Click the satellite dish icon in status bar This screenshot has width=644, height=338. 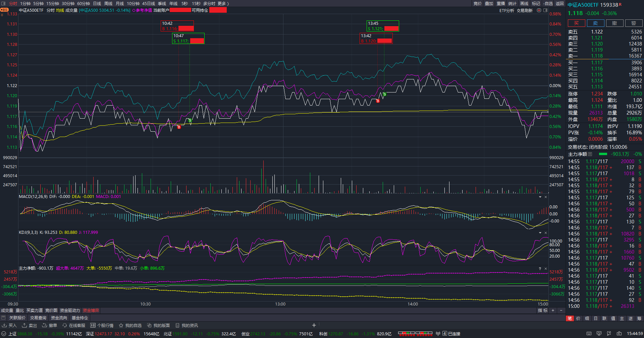point(609,334)
